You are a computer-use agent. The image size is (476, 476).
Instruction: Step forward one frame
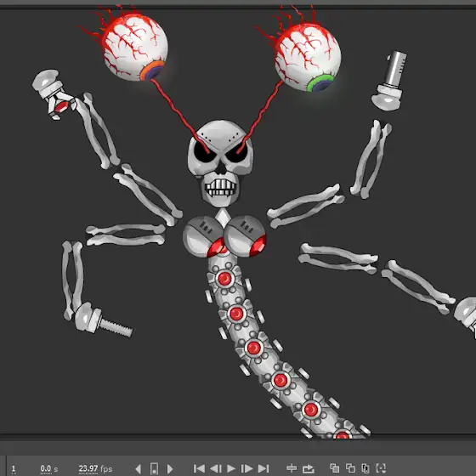pyautogui.click(x=246, y=468)
